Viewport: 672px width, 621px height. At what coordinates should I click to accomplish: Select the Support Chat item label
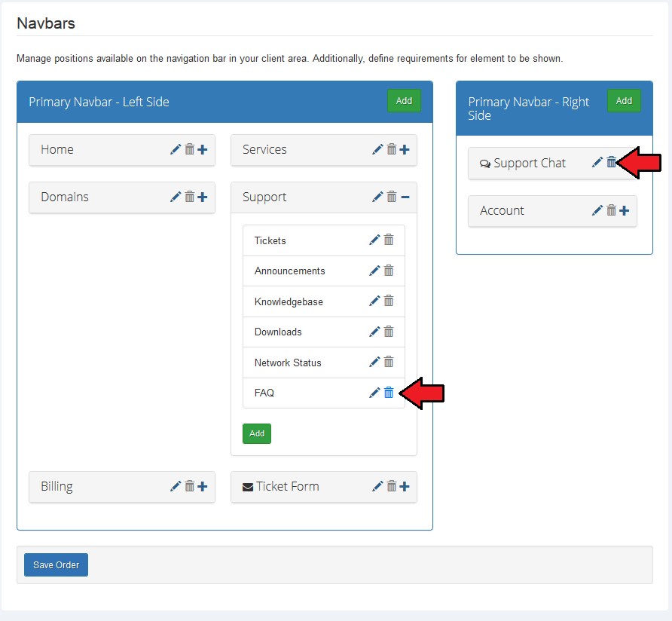[530, 164]
